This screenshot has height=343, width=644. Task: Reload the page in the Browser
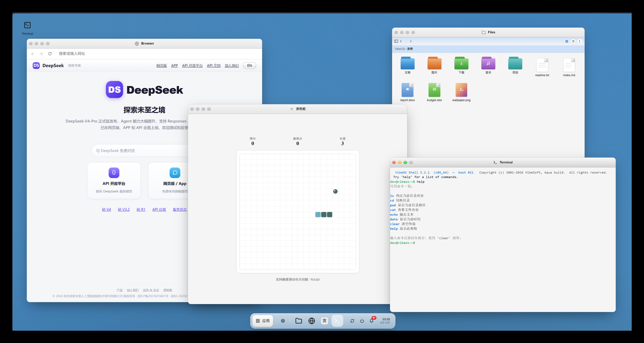(50, 54)
